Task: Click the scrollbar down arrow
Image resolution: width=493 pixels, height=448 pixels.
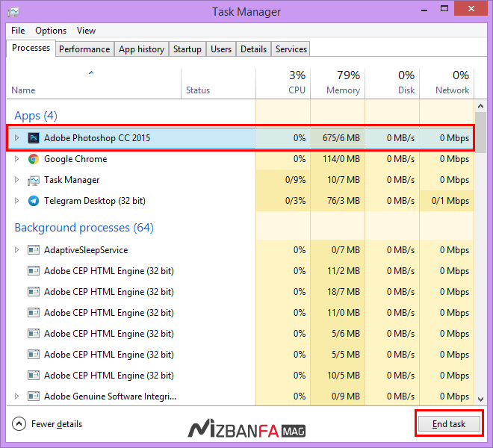Action: [x=480, y=396]
